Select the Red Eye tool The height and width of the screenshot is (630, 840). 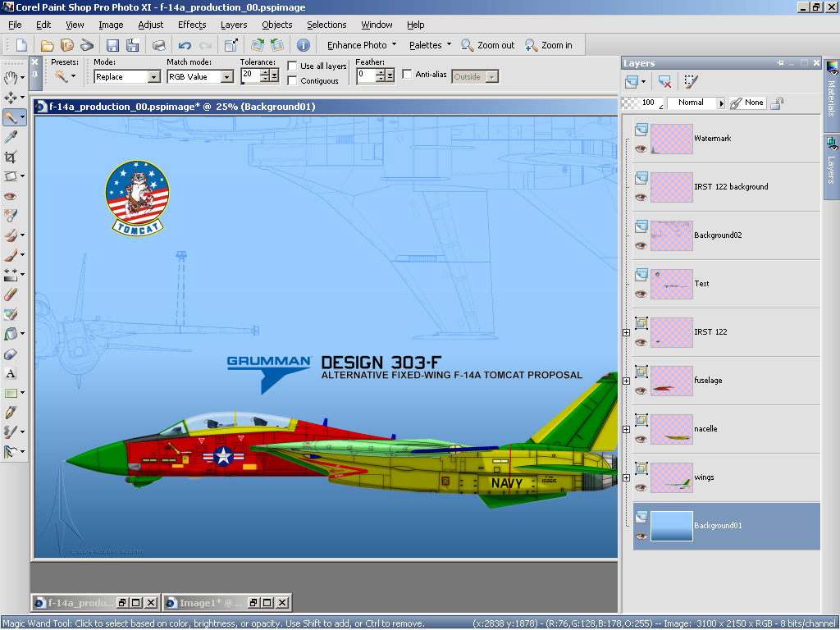10,196
